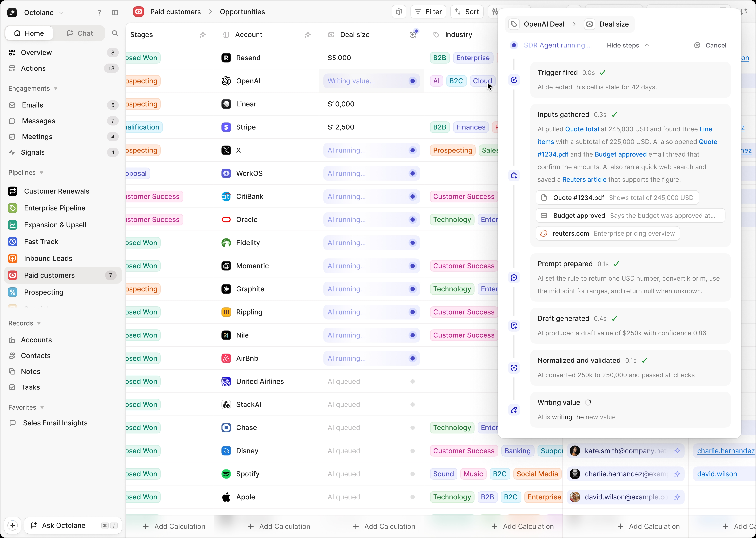Open Signals in the sidebar
Image resolution: width=756 pixels, height=538 pixels.
point(63,152)
